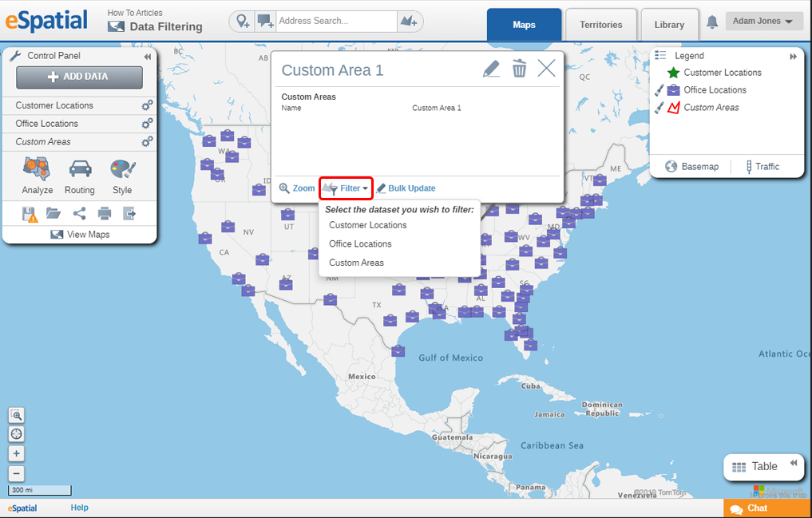Open the notifications bell

712,22
